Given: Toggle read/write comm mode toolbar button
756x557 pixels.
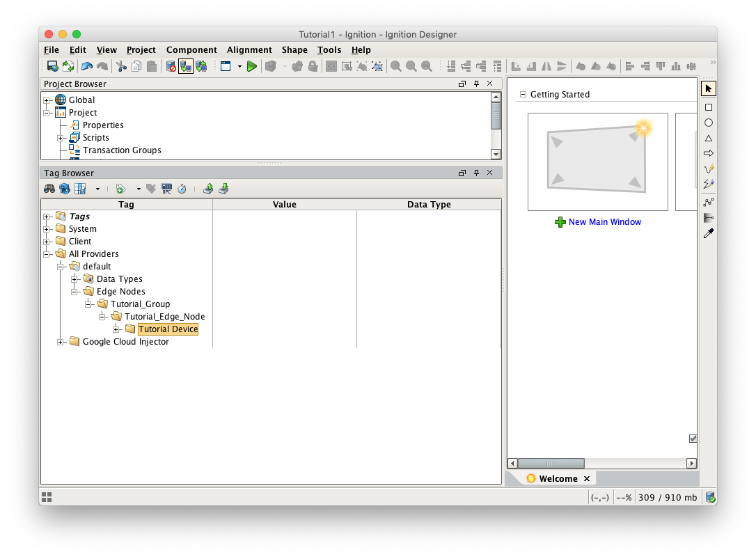Looking at the screenshot, I should point(201,66).
